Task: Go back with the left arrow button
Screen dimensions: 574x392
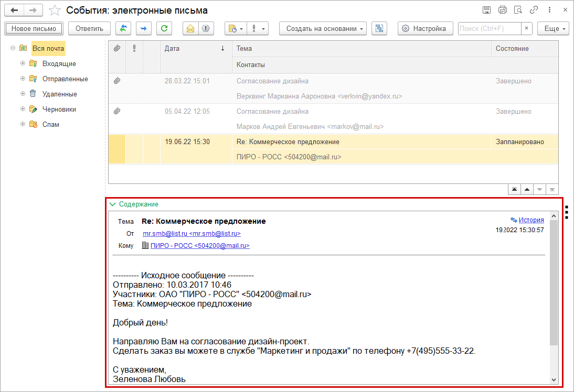Action: tap(14, 10)
